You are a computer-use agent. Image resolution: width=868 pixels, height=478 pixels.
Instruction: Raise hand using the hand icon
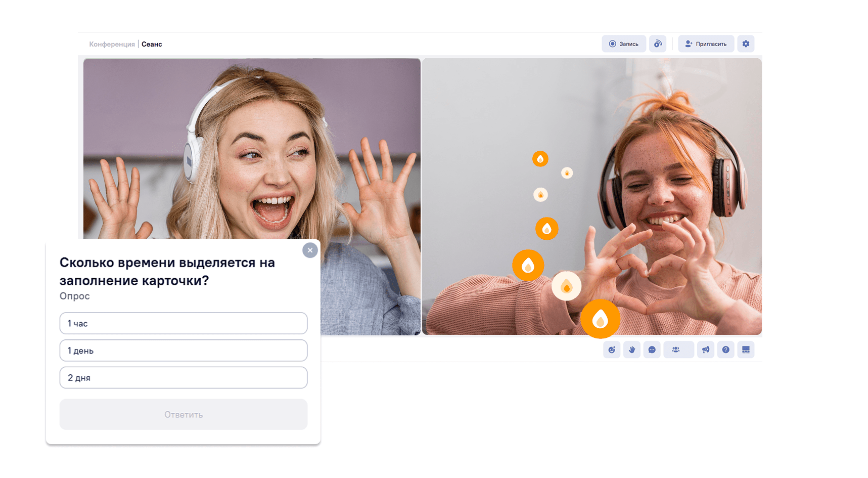coord(632,350)
